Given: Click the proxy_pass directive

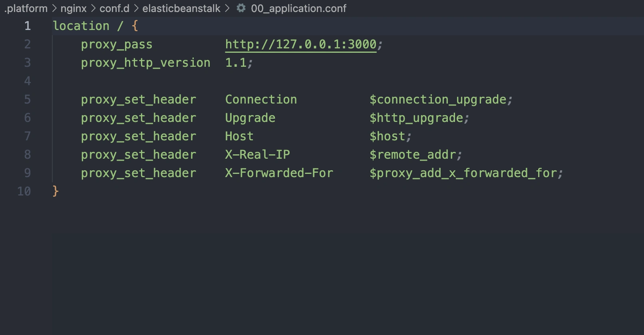Looking at the screenshot, I should (116, 44).
